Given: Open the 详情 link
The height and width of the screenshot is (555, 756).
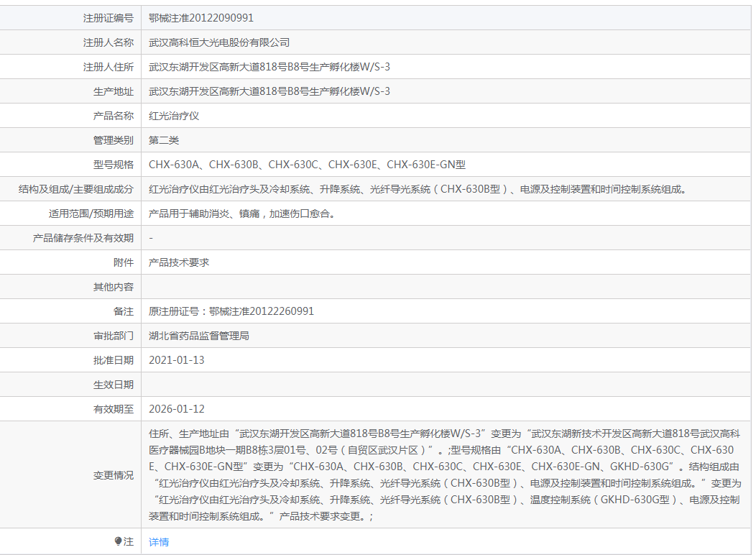Looking at the screenshot, I should [x=159, y=542].
